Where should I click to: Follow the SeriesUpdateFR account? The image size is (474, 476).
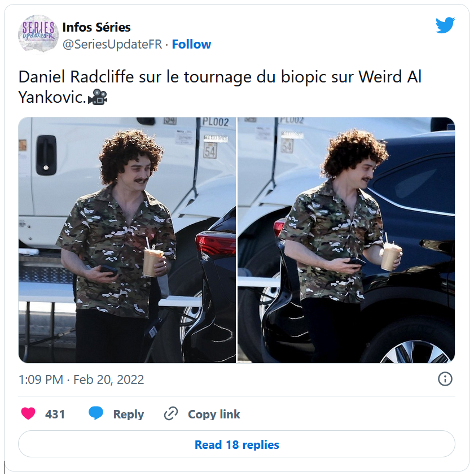click(191, 44)
